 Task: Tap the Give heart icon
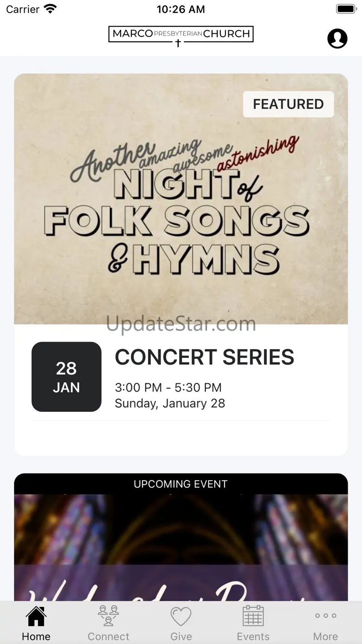coord(181,617)
